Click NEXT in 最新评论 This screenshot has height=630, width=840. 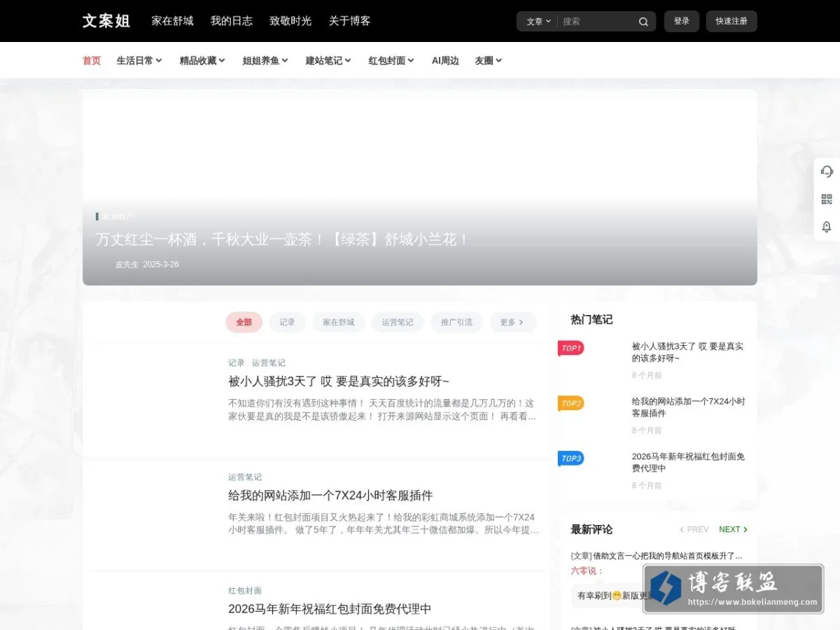(x=734, y=529)
